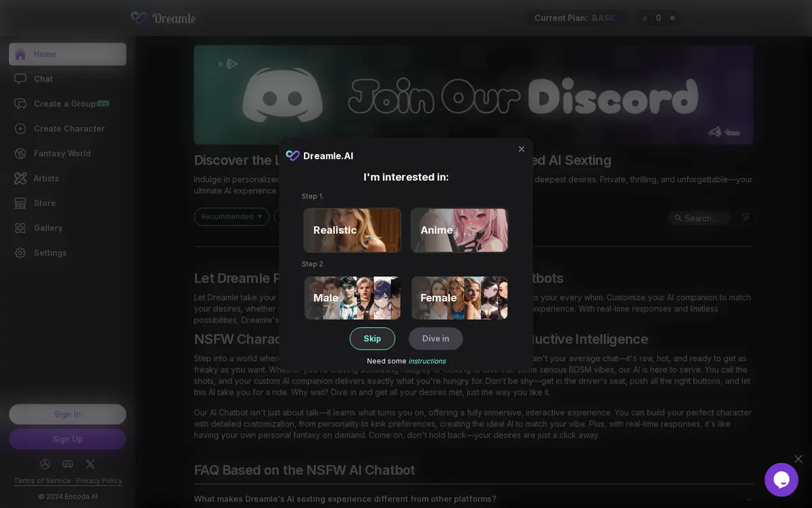Open Chat in the sidebar

68,79
